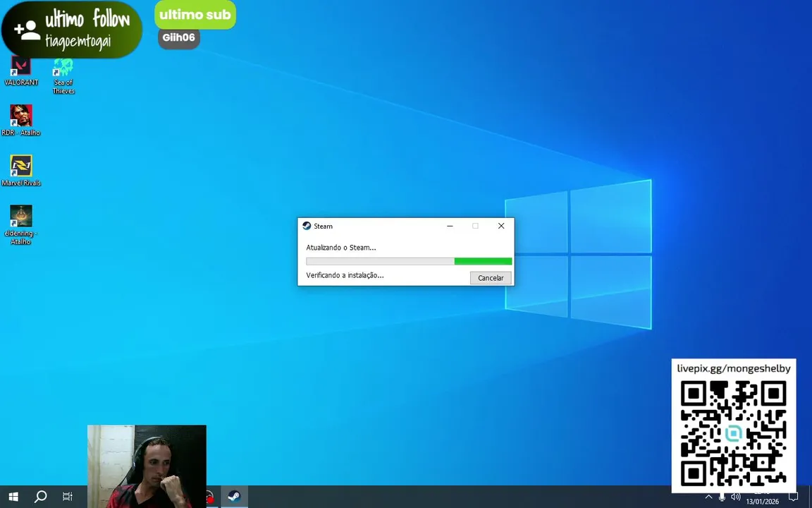Click the Steam update progress bar
Image resolution: width=812 pixels, height=508 pixels.
point(409,261)
